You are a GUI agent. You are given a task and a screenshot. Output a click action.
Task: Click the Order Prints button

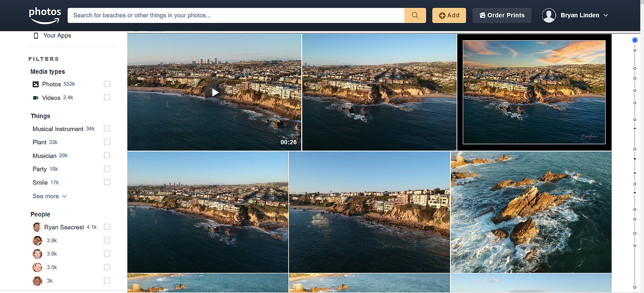[x=502, y=15]
